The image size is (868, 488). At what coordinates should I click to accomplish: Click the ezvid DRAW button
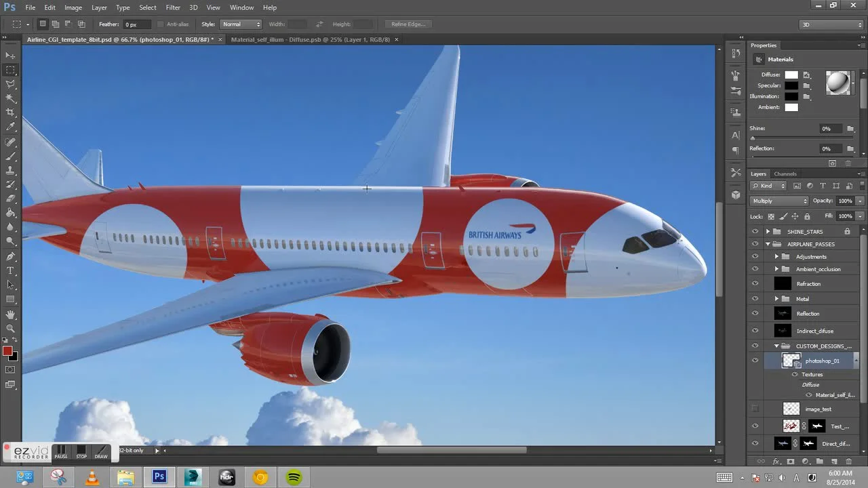101,452
